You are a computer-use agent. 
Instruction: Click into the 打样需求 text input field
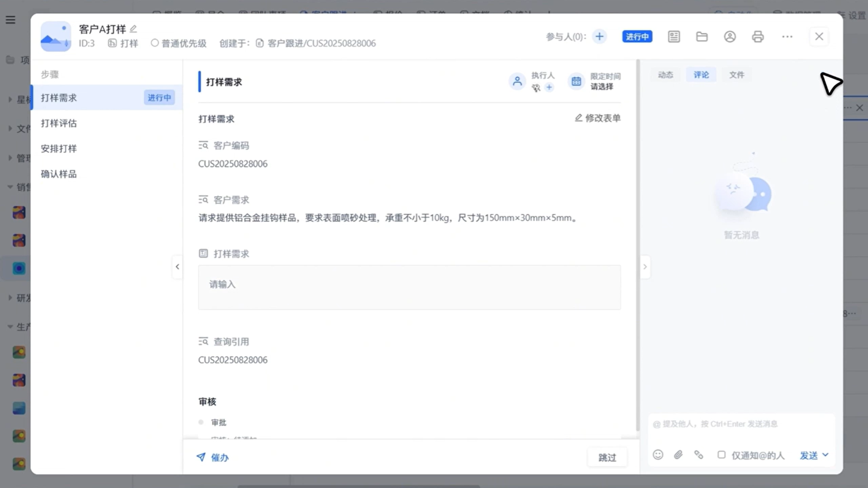tap(409, 287)
